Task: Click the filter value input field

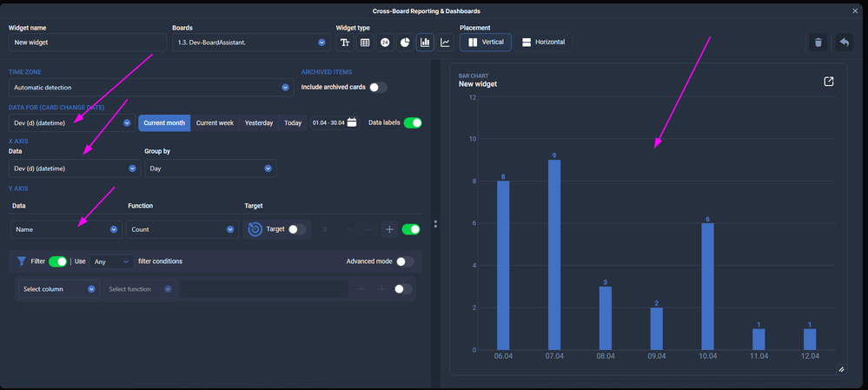Action: click(264, 288)
